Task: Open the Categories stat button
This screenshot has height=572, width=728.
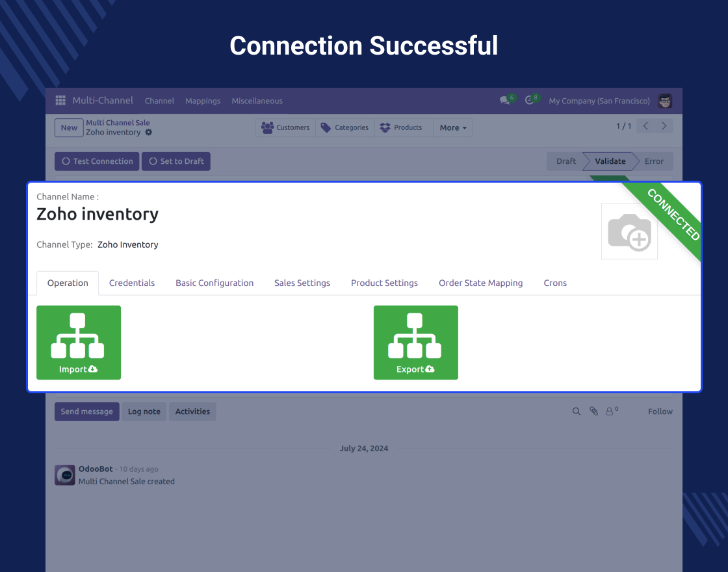Action: pos(345,127)
